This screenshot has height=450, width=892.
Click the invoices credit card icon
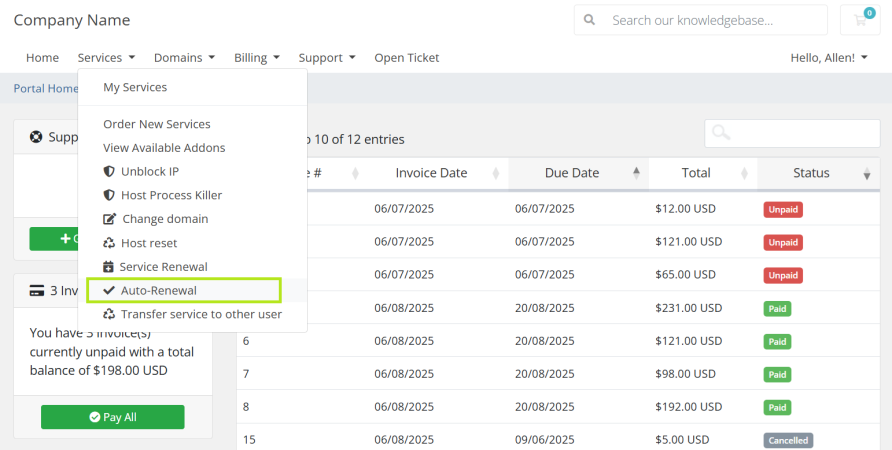tap(37, 291)
